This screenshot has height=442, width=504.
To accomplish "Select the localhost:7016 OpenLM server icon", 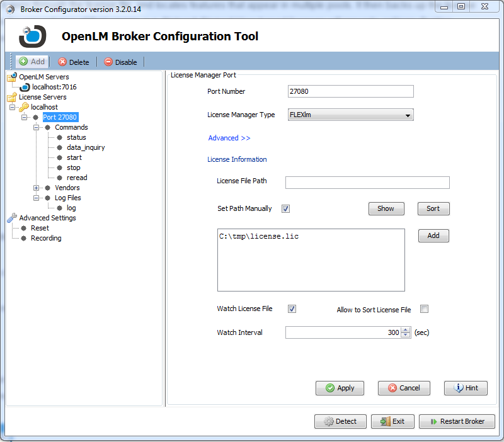I will [25, 87].
